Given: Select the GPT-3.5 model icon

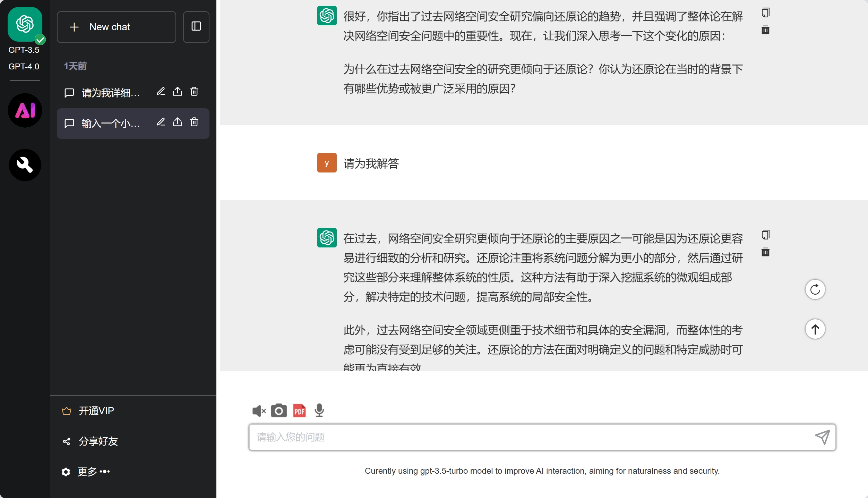Looking at the screenshot, I should click(25, 24).
